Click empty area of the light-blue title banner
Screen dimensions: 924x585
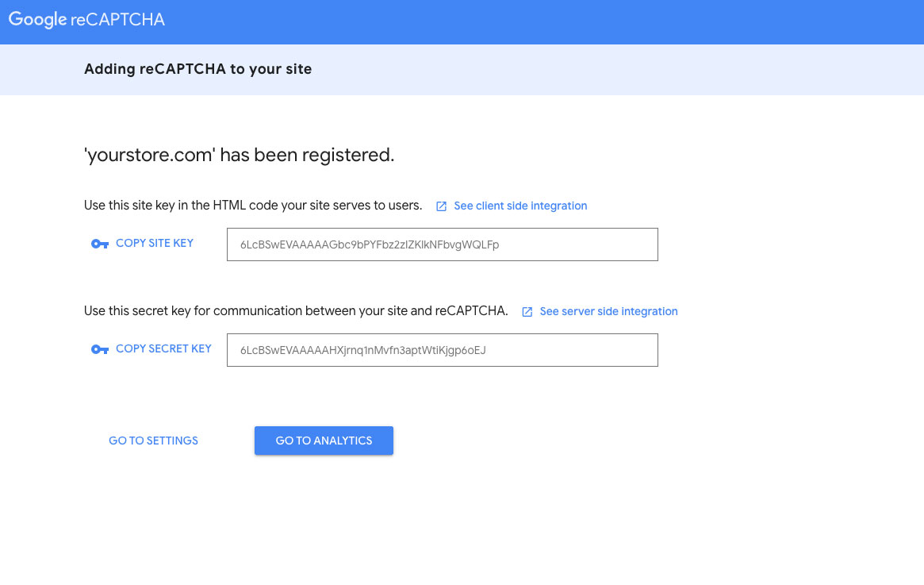click(595, 69)
